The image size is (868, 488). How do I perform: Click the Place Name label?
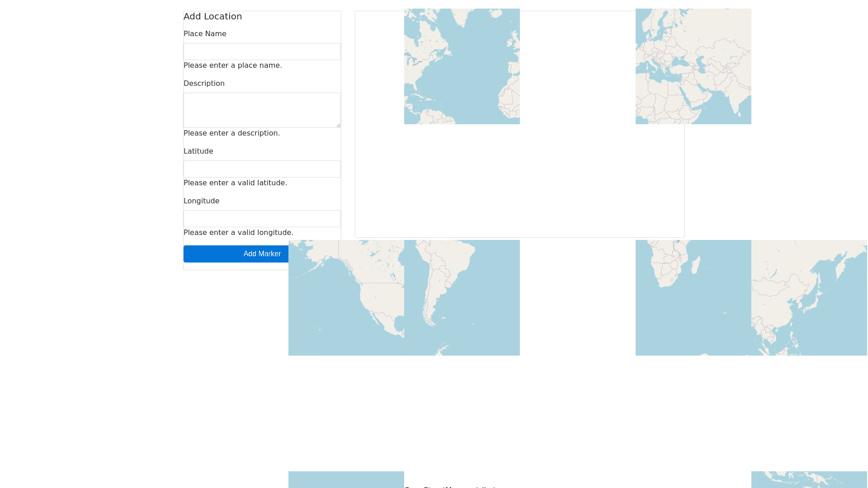[205, 34]
